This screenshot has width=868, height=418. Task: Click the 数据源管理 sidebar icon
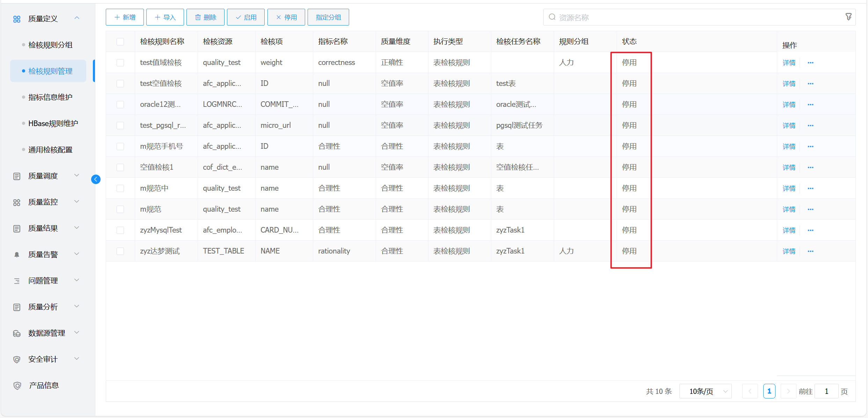16,333
